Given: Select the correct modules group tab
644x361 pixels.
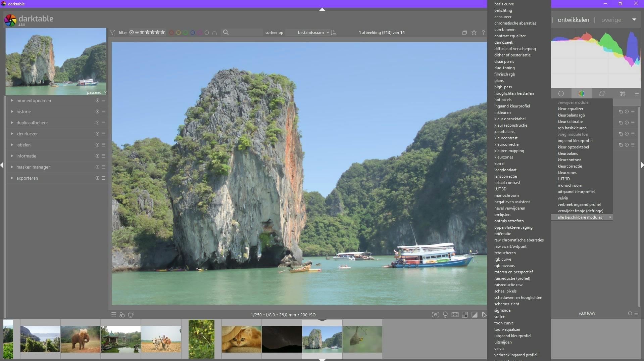Looking at the screenshot, I should (602, 94).
